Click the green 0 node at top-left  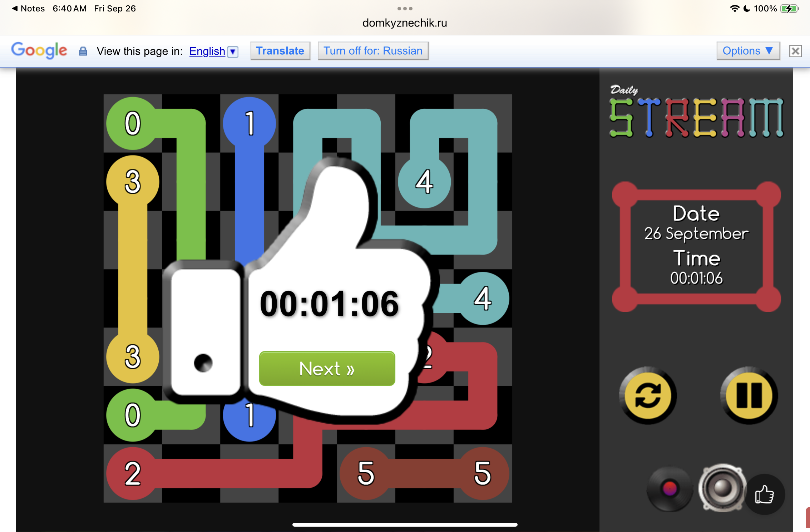[x=133, y=123]
